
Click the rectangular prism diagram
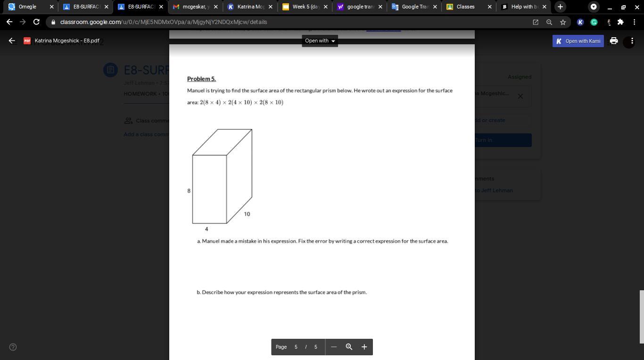click(222, 176)
